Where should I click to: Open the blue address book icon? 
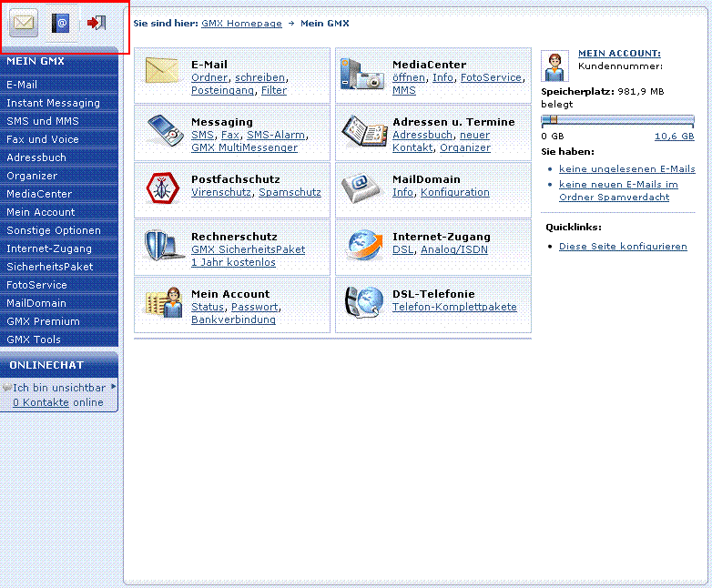60,23
